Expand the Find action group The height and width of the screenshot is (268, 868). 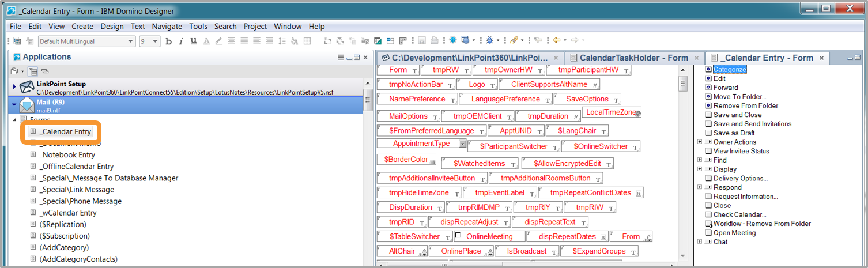click(x=700, y=160)
